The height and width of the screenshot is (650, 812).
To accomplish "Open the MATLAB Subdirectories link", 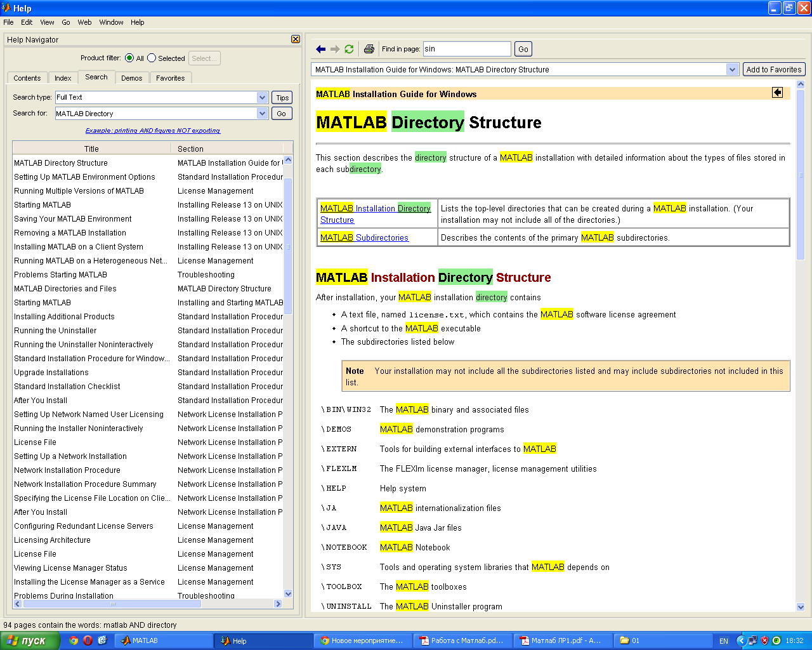I will 364,237.
